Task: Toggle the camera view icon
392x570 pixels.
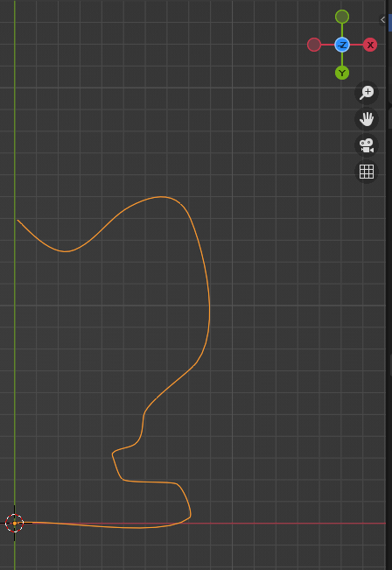Action: tap(367, 145)
